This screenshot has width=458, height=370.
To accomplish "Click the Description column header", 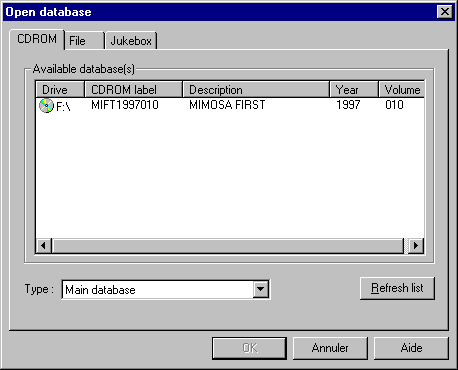I will click(x=256, y=89).
